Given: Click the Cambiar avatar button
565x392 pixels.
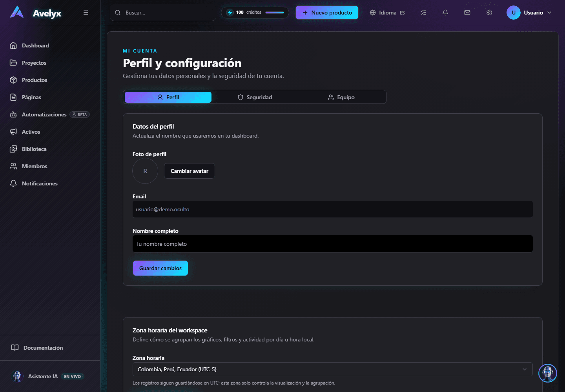Looking at the screenshot, I should click(190, 171).
